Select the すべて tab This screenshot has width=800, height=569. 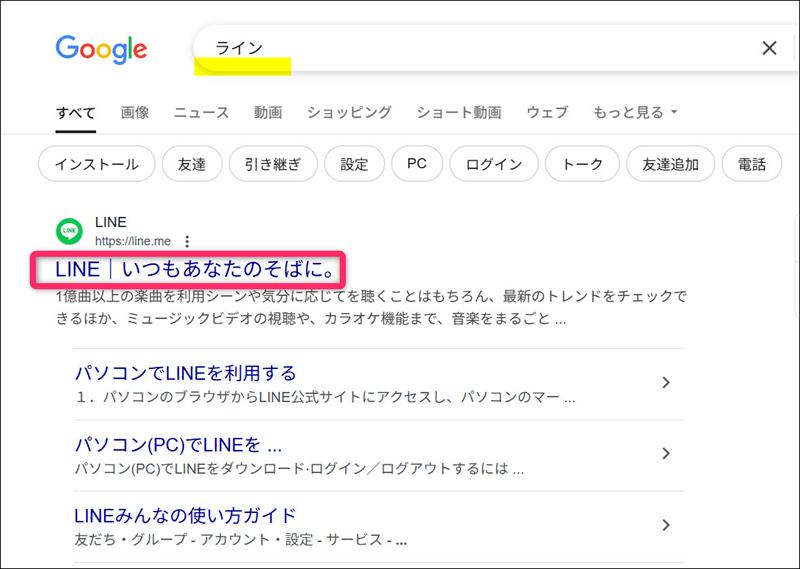point(76,112)
